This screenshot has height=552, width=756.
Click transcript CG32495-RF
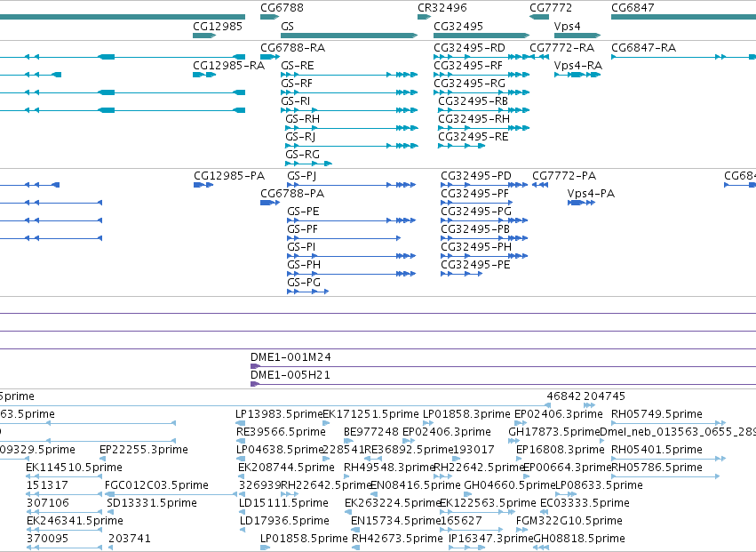point(467,66)
